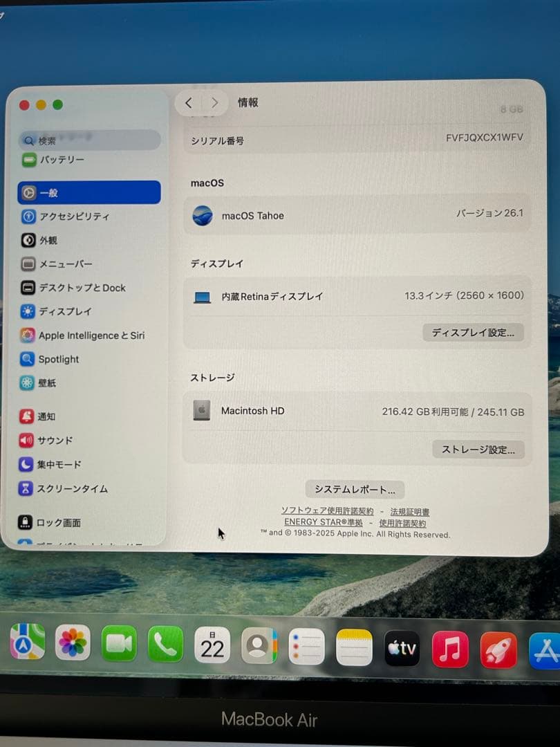Image resolution: width=560 pixels, height=747 pixels.
Task: Open サウンド sound settings
Action: tap(46, 440)
